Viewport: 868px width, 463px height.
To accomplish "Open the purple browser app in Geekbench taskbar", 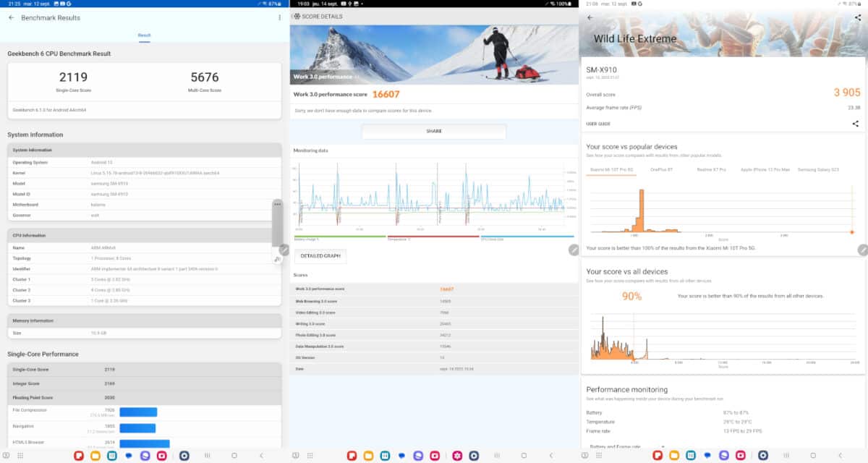I will click(x=145, y=456).
